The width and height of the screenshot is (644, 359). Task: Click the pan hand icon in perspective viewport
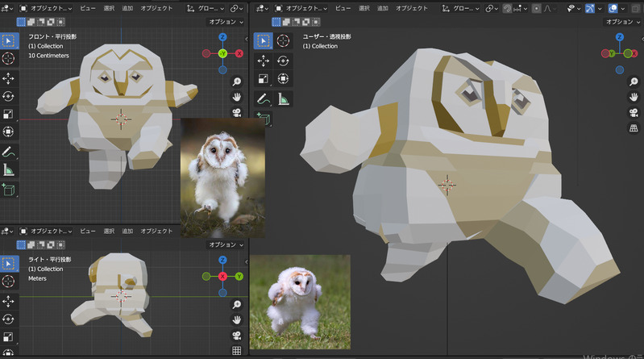[634, 96]
